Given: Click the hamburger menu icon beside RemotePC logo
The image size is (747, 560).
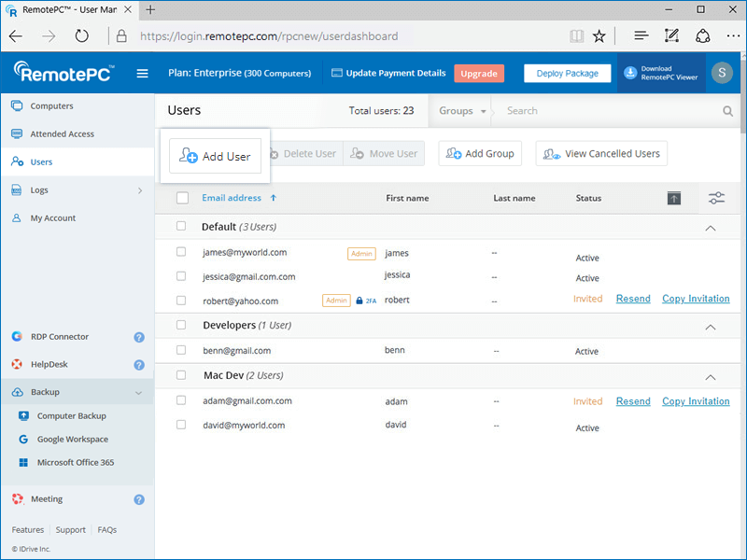Looking at the screenshot, I should pos(143,74).
